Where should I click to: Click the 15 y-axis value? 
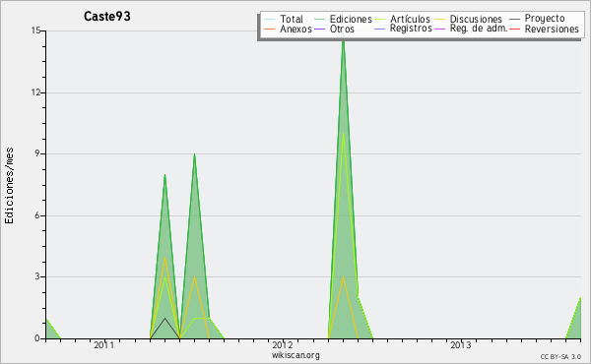pyautogui.click(x=35, y=30)
